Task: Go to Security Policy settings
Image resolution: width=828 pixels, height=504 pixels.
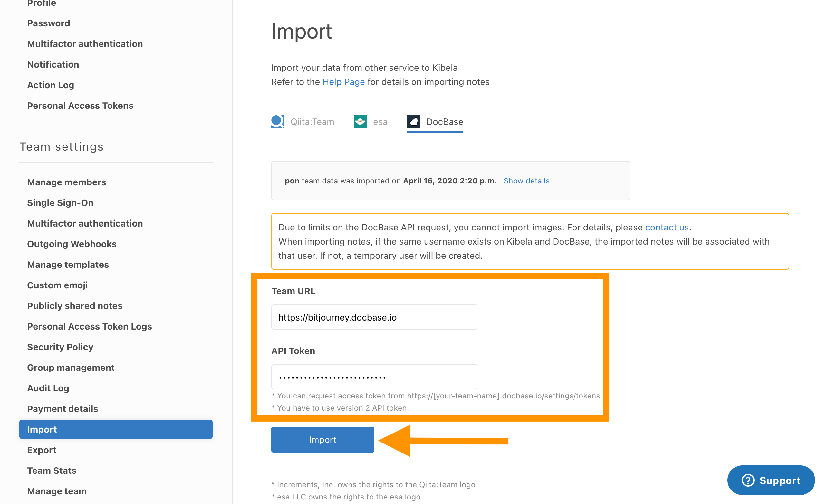Action: (60, 347)
